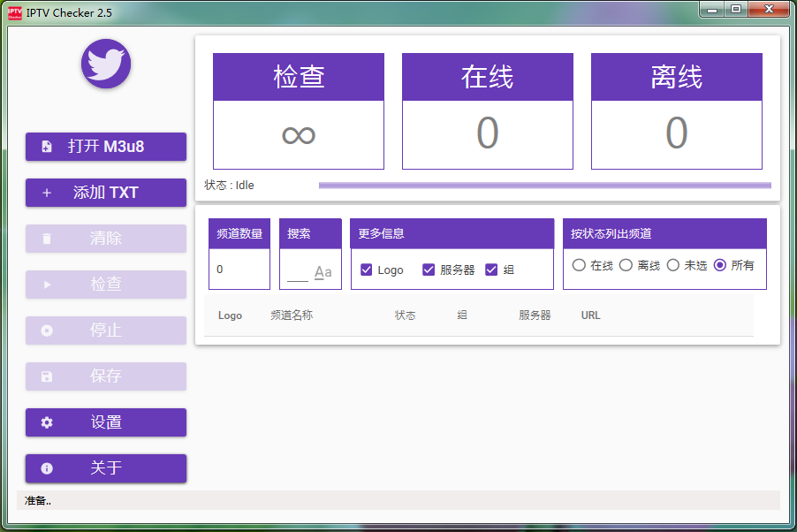
Task: Select the 离线 radio button
Action: pos(626,265)
